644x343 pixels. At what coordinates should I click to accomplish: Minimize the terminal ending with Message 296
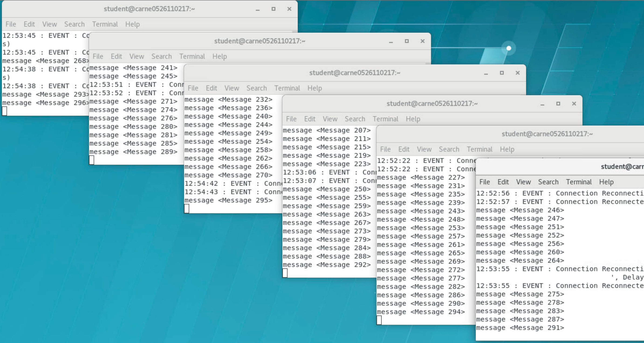pyautogui.click(x=258, y=9)
